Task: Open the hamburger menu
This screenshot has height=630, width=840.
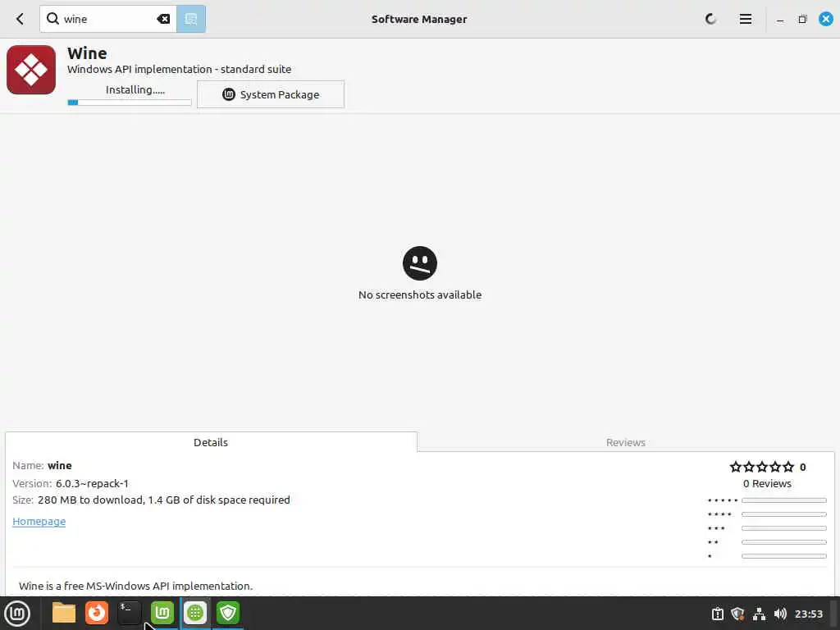Action: (745, 20)
